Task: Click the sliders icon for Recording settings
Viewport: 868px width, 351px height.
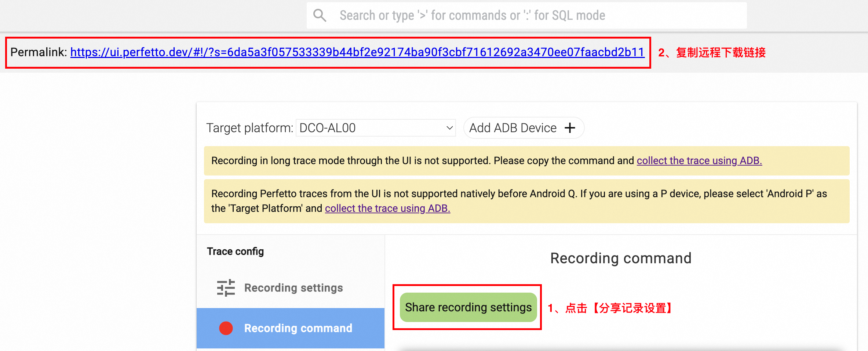Action: click(226, 288)
